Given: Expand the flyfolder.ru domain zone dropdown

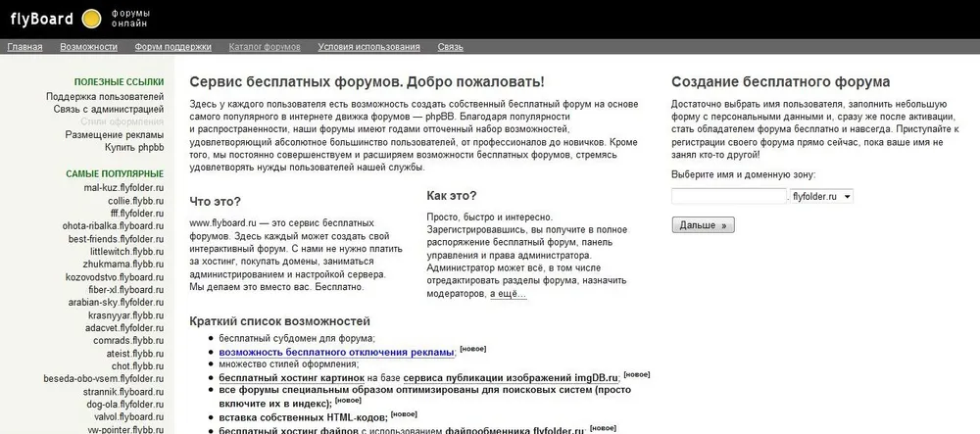Looking at the screenshot, I should pos(821,196).
